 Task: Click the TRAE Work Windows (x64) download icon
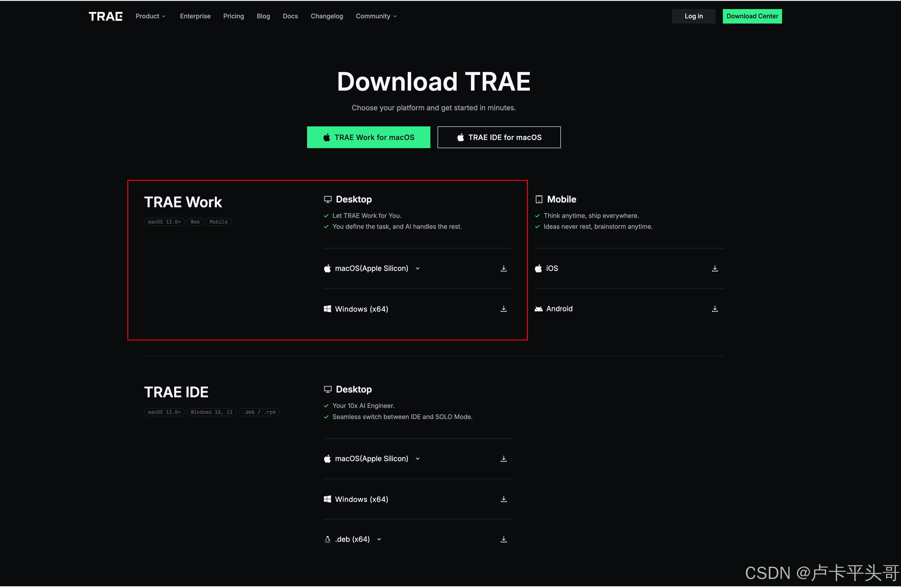point(504,309)
